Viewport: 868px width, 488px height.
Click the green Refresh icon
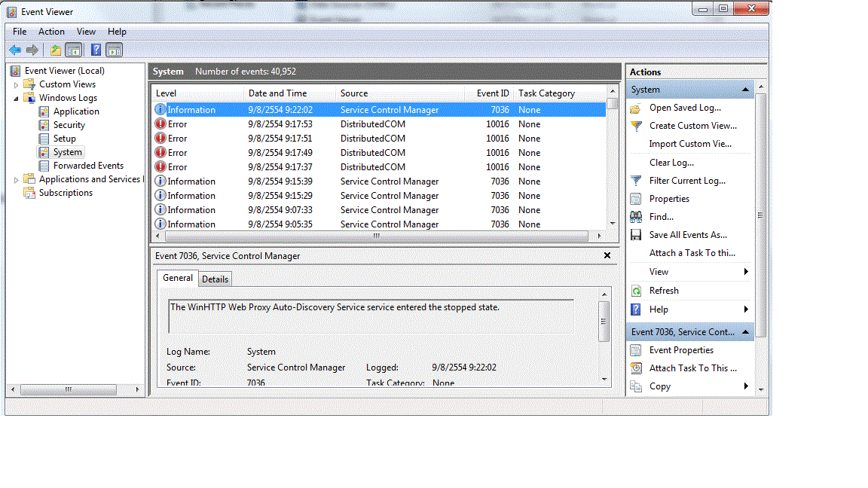tap(637, 291)
